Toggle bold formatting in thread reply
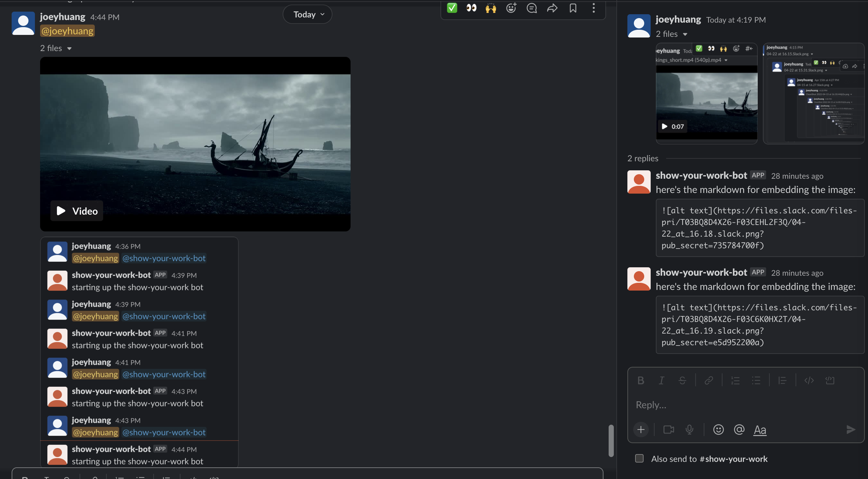The image size is (868, 479). (641, 381)
